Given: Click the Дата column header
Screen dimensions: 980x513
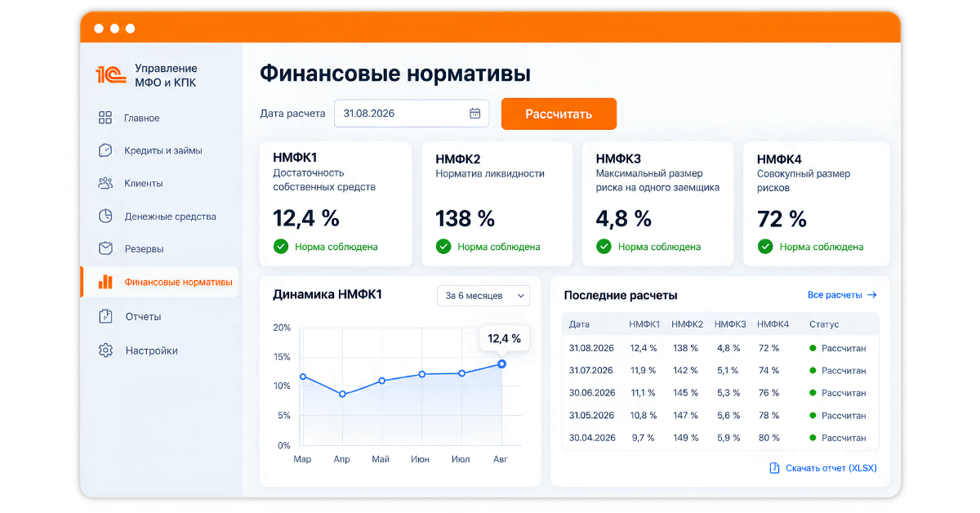Looking at the screenshot, I should (x=579, y=324).
